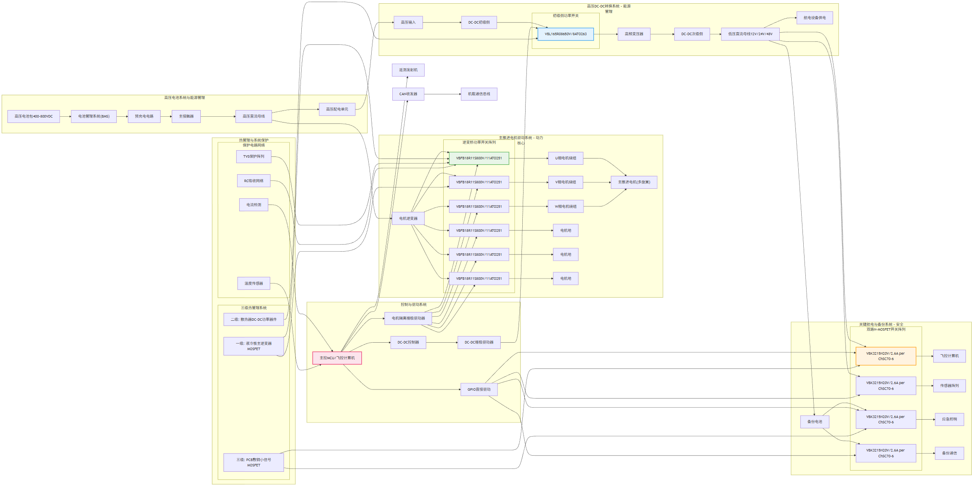Click the 预充电电路 node

tap(144, 116)
